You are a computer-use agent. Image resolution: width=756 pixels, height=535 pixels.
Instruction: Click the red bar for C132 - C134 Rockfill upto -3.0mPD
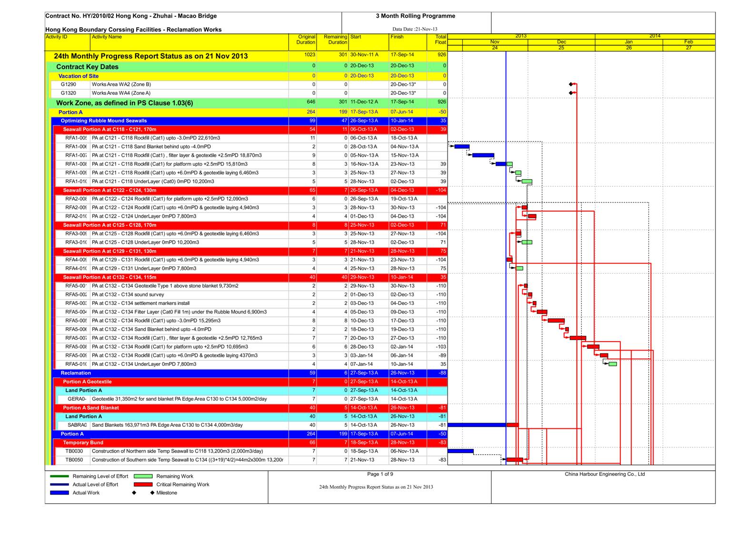[x=556, y=321]
